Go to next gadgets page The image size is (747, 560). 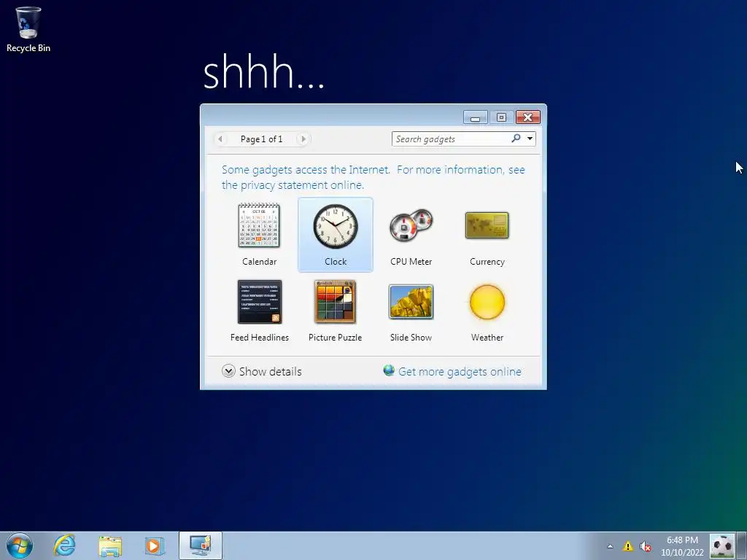click(303, 139)
